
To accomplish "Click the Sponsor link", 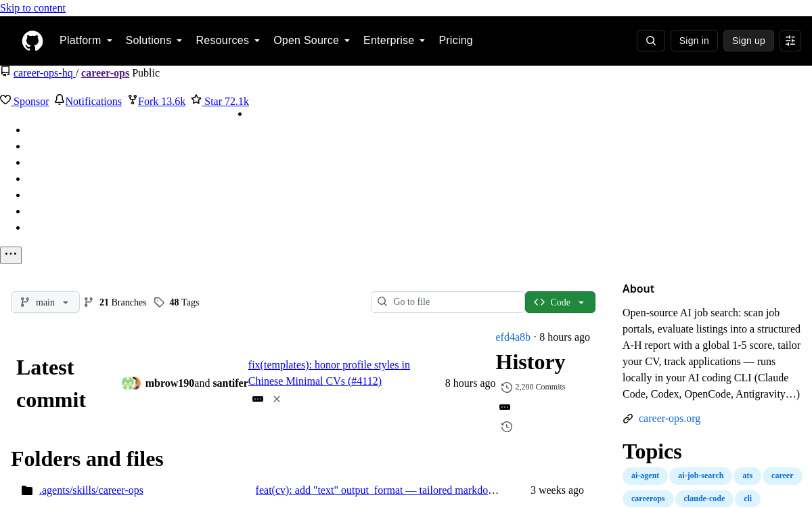I will (31, 102).
